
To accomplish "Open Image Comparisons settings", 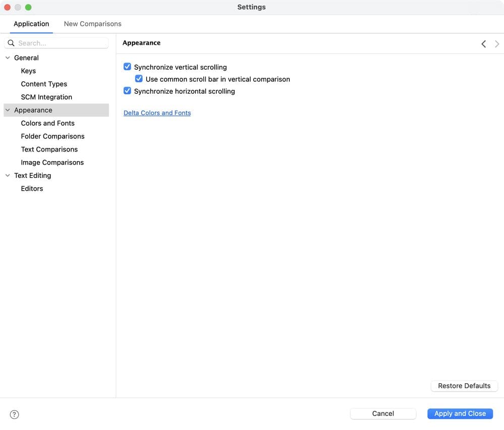I will coord(52,163).
